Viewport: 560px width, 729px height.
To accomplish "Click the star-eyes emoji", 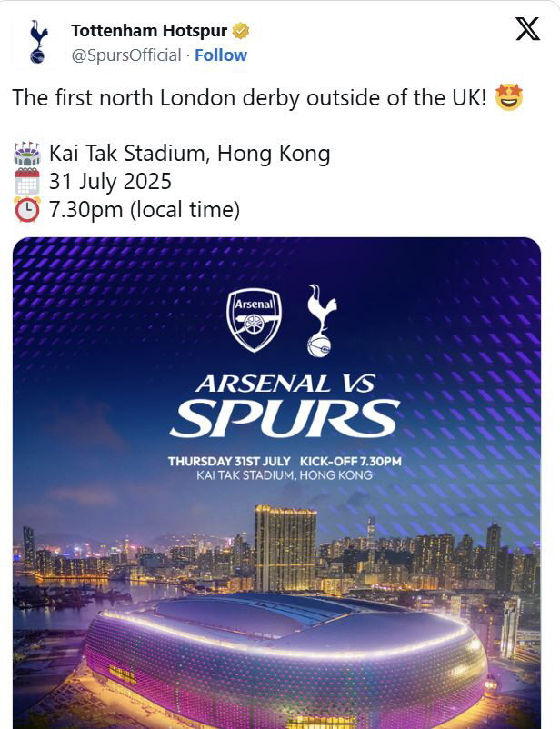I will (x=508, y=97).
